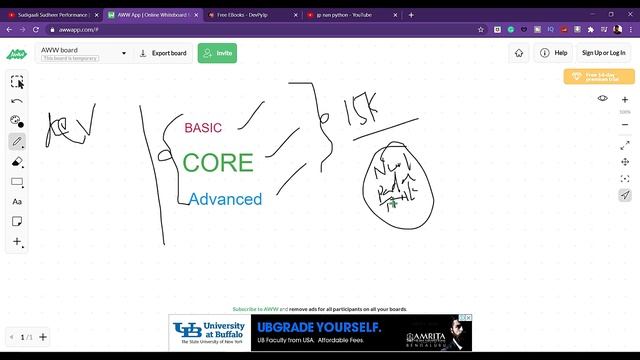Switch to AWW App Online Whiteboard tab
The image size is (640, 360).
coord(152,15)
